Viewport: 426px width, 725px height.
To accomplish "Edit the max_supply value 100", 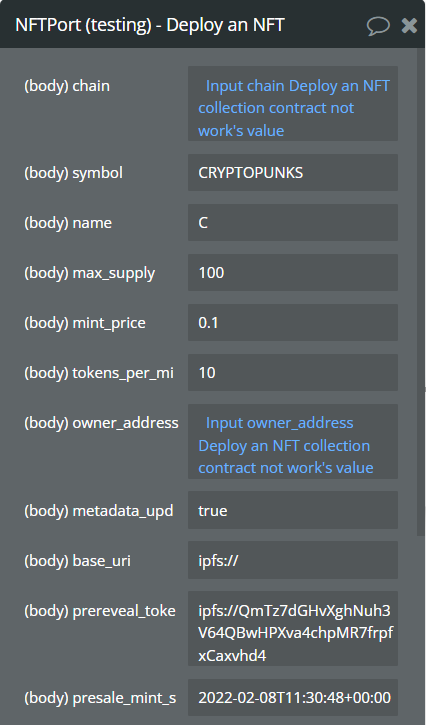I will pos(293,272).
